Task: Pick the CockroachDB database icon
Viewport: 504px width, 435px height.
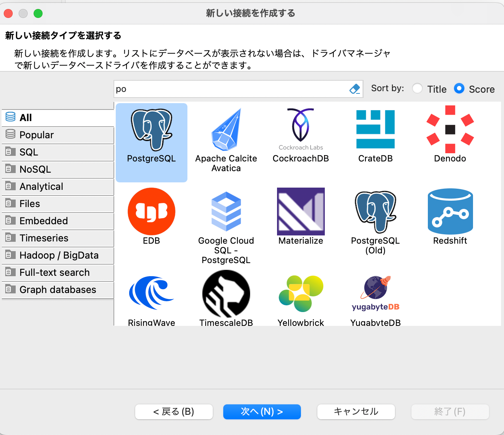Action: [301, 130]
